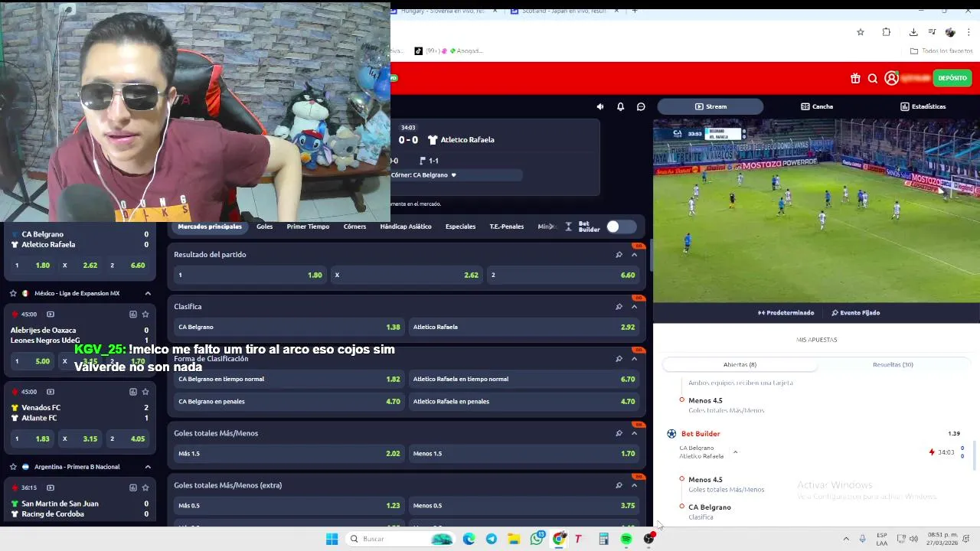Pin the Clasifica market
The height and width of the screenshot is (551, 980).
point(619,307)
